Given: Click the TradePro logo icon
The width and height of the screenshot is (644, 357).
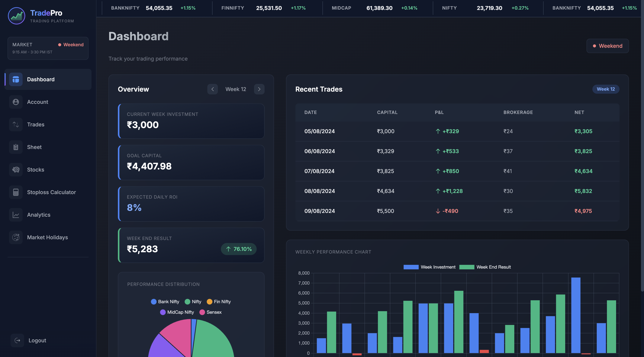Looking at the screenshot, I should point(17,16).
